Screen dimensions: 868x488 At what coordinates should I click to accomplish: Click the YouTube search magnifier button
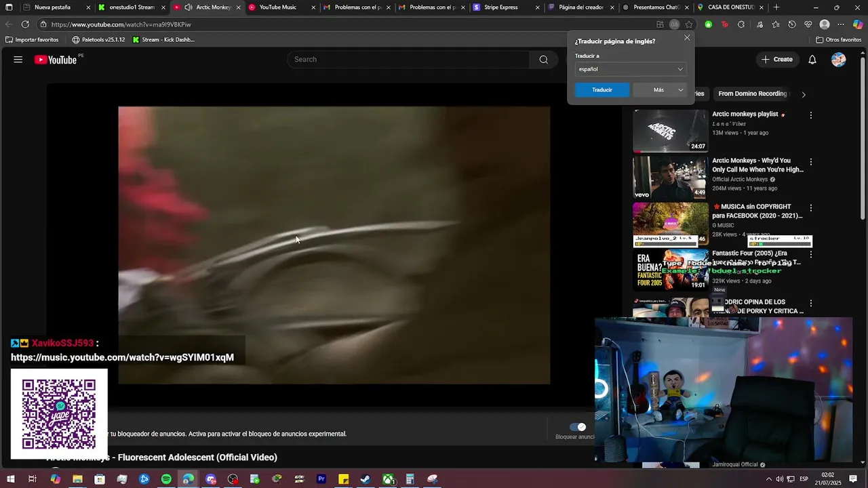pos(543,60)
